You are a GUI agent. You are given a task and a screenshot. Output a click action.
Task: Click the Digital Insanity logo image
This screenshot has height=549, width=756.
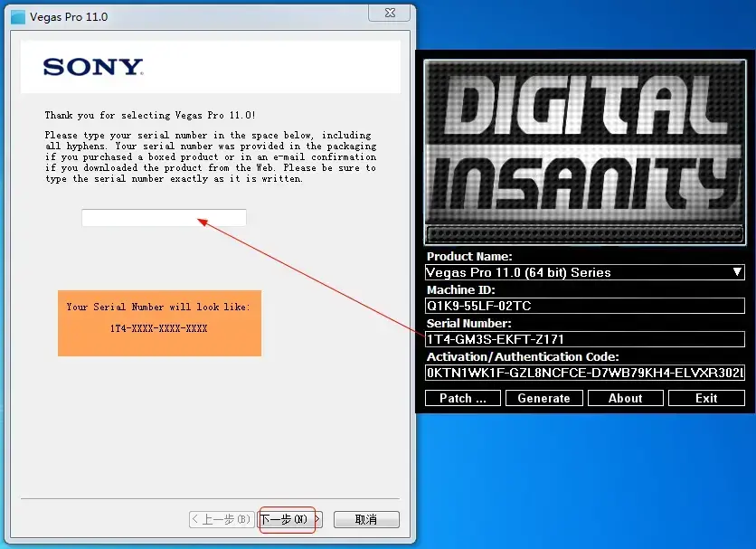pos(585,152)
